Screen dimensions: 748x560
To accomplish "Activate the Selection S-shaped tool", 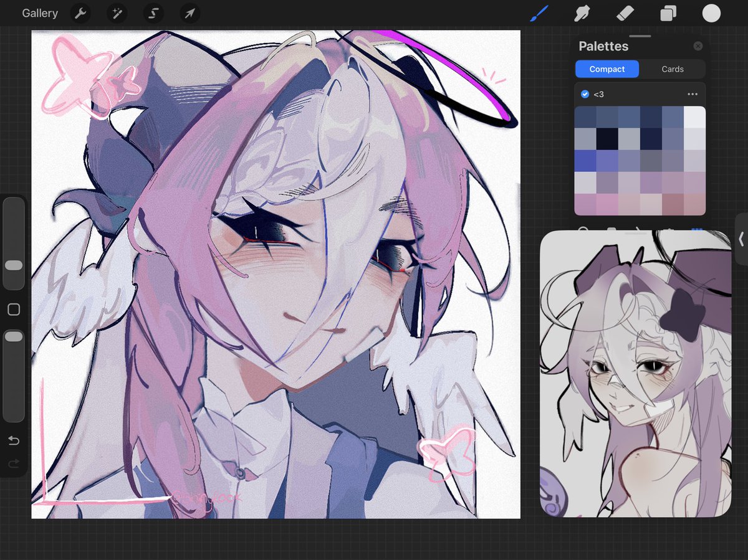I will tap(153, 13).
